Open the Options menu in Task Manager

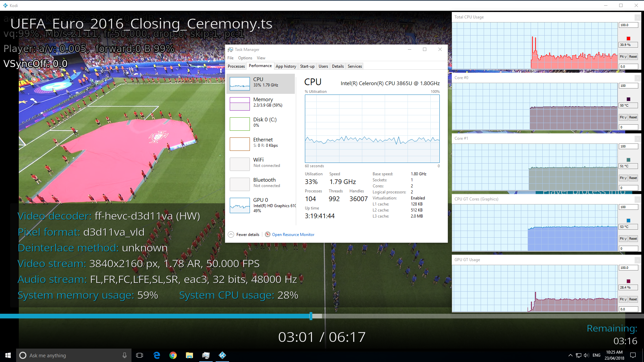[245, 58]
